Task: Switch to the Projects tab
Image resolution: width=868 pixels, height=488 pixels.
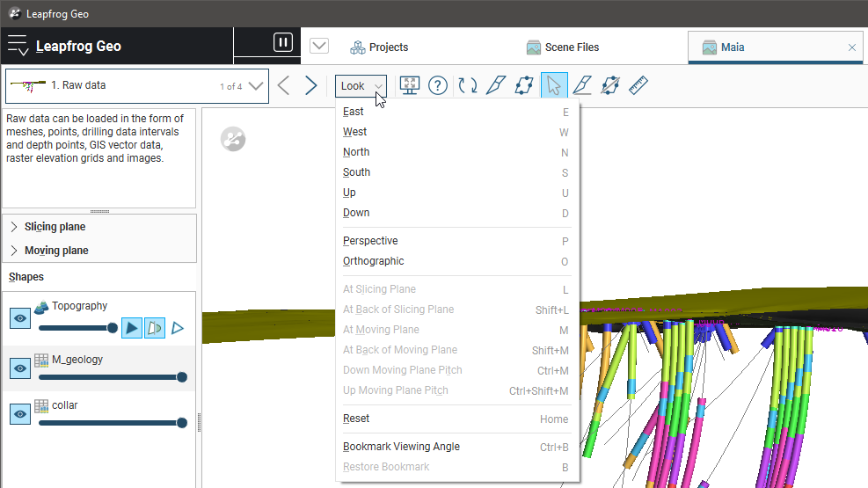Action: point(379,47)
